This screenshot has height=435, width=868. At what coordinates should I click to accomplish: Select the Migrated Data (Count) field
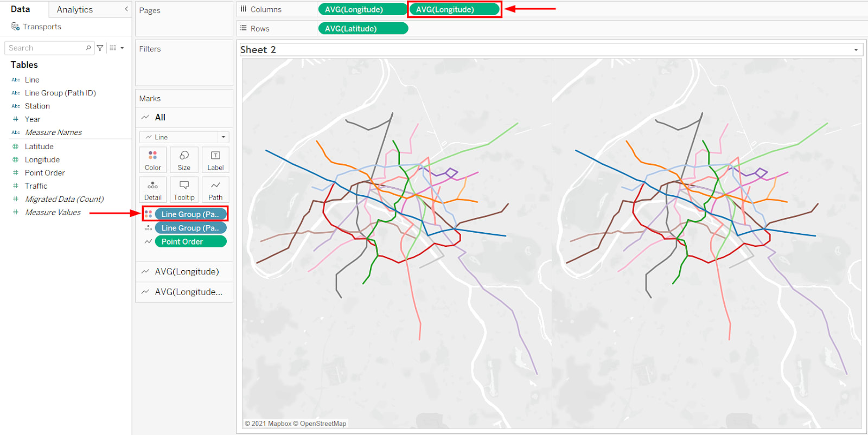(64, 199)
